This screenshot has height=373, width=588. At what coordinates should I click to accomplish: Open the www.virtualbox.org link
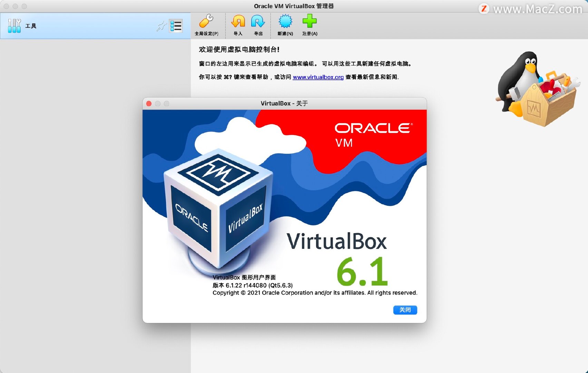[318, 77]
